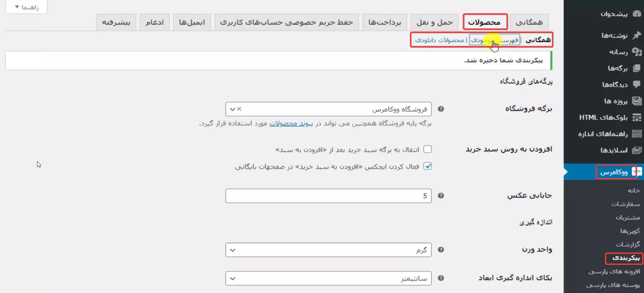Viewport: 644px width, 293px height.
Task: Click help icon next to dimensions unit field
Action: click(441, 278)
